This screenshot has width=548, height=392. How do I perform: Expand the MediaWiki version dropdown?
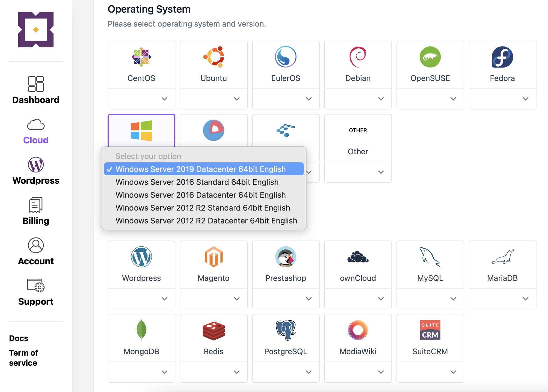coord(358,372)
